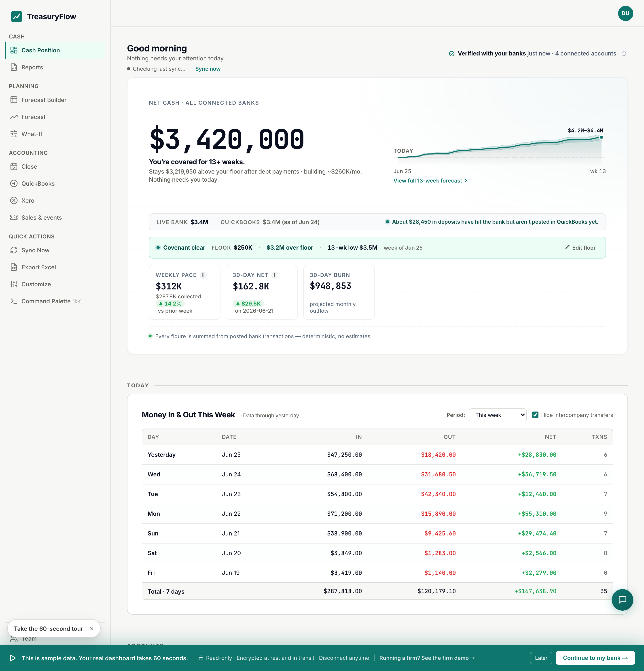This screenshot has height=671, width=644.
Task: Click the TXNS column header
Action: (599, 437)
